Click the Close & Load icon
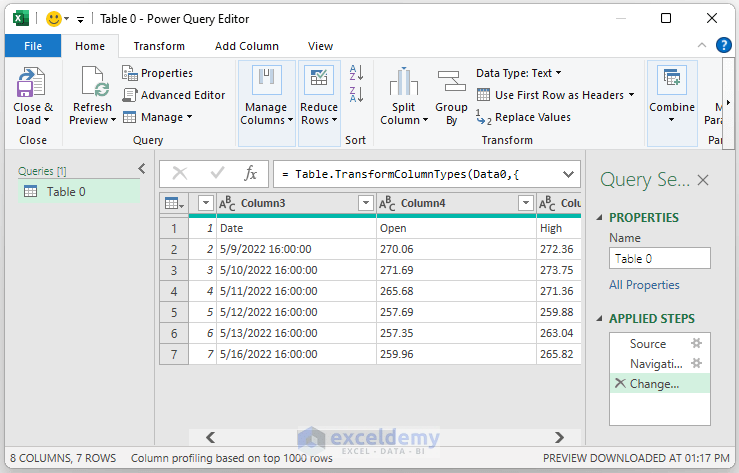This screenshot has height=473, width=739. pyautogui.click(x=31, y=82)
